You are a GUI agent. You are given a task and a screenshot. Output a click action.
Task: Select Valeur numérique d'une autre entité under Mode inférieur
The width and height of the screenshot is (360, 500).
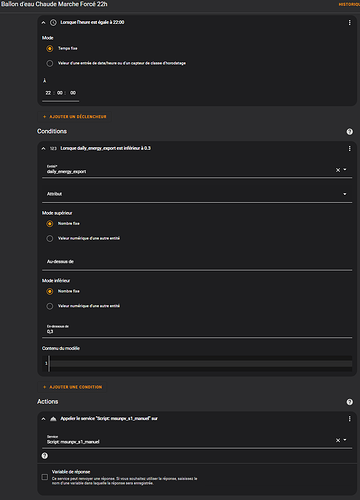point(50,306)
